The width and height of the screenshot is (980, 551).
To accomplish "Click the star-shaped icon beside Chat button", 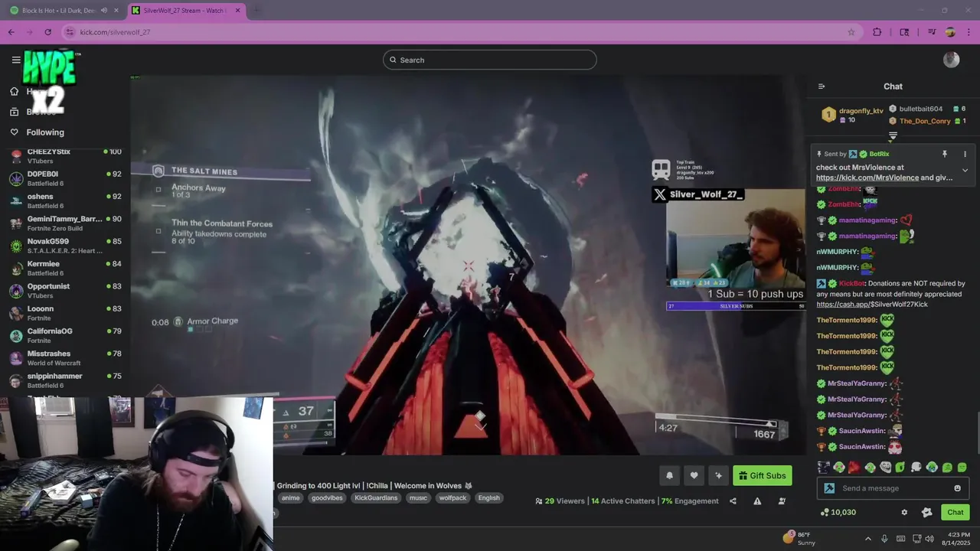I will click(926, 513).
